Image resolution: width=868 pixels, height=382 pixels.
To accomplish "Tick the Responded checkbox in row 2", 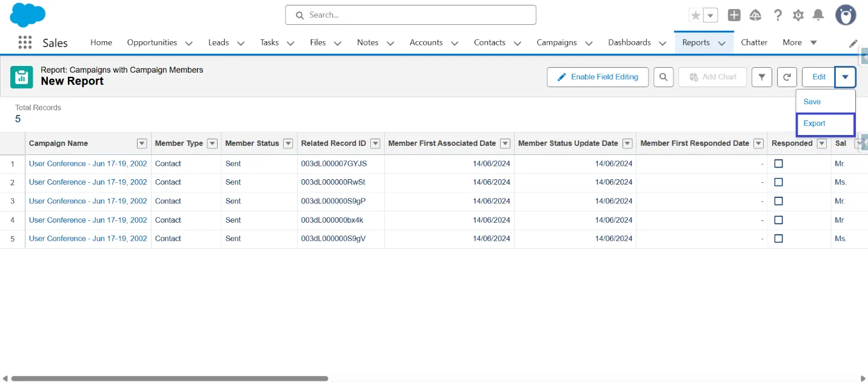I will pyautogui.click(x=779, y=182).
